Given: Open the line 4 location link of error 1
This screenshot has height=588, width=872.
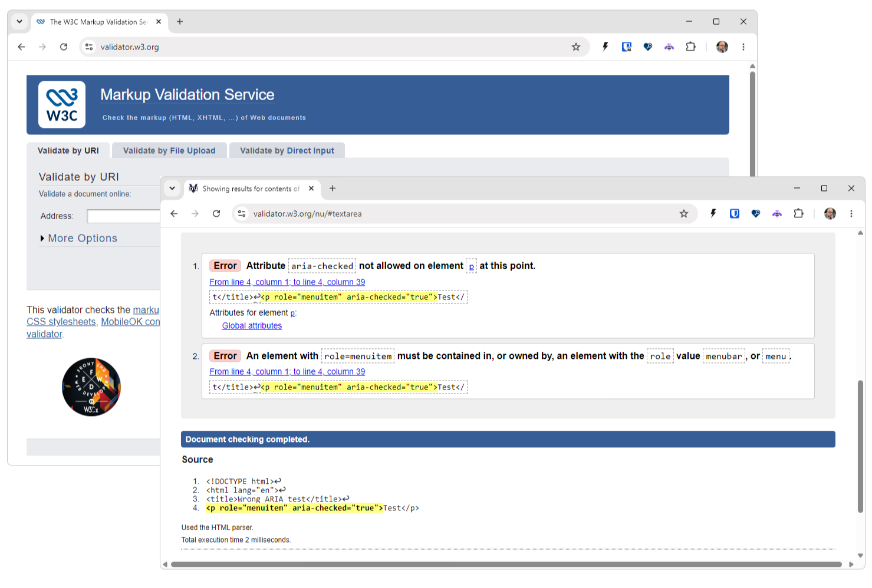Looking at the screenshot, I should [x=287, y=282].
